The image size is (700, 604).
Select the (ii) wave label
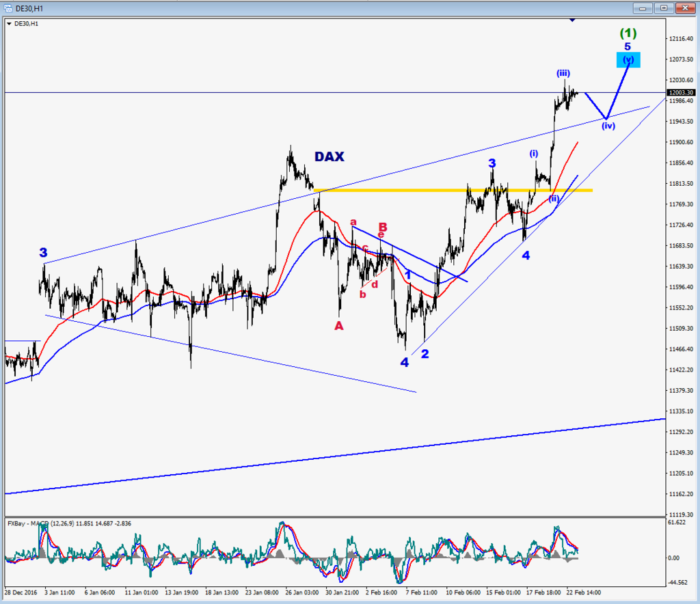coord(554,199)
